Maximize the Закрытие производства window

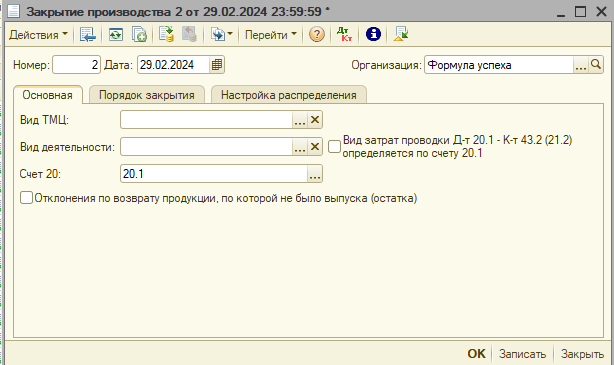coord(580,11)
